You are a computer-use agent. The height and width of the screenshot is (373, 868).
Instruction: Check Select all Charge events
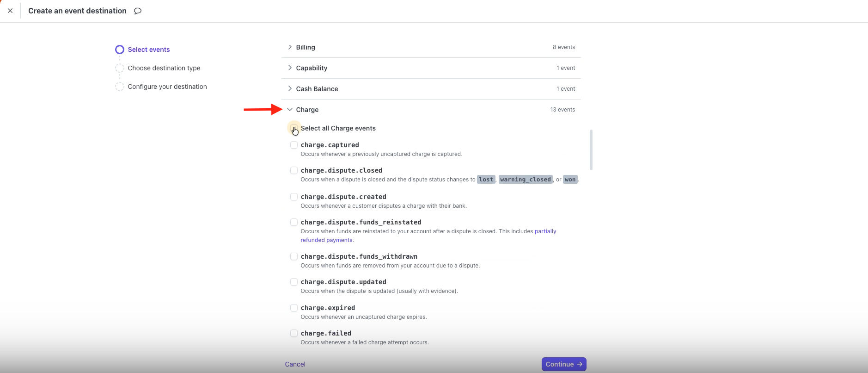(x=293, y=128)
